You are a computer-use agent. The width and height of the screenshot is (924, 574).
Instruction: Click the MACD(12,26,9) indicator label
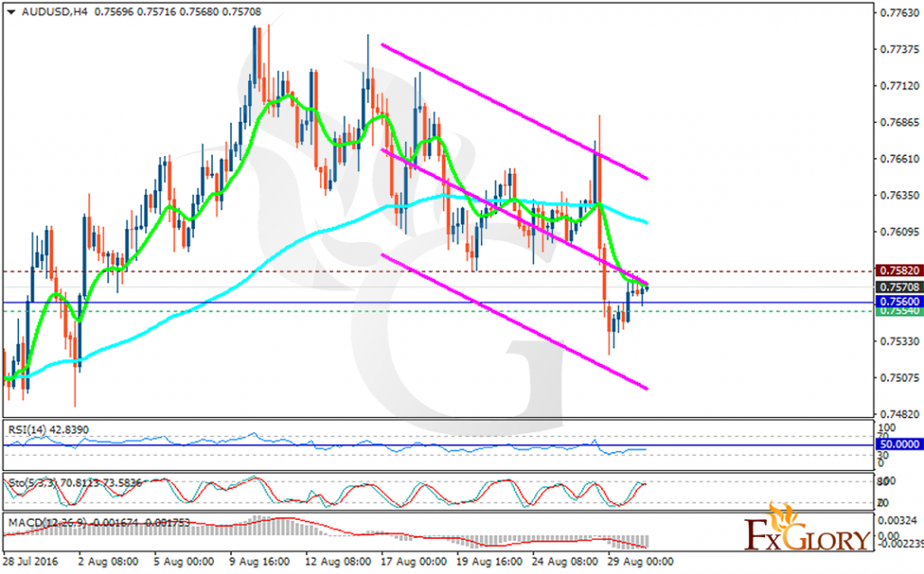click(99, 523)
